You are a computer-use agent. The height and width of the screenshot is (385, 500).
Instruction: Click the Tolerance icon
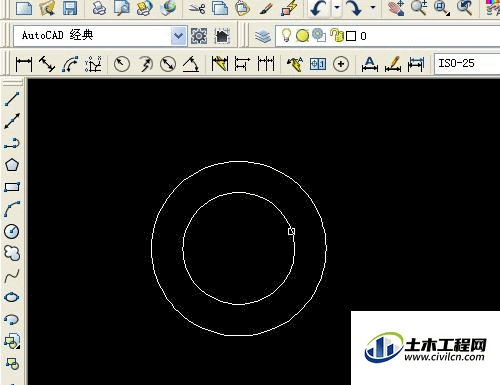coord(318,64)
